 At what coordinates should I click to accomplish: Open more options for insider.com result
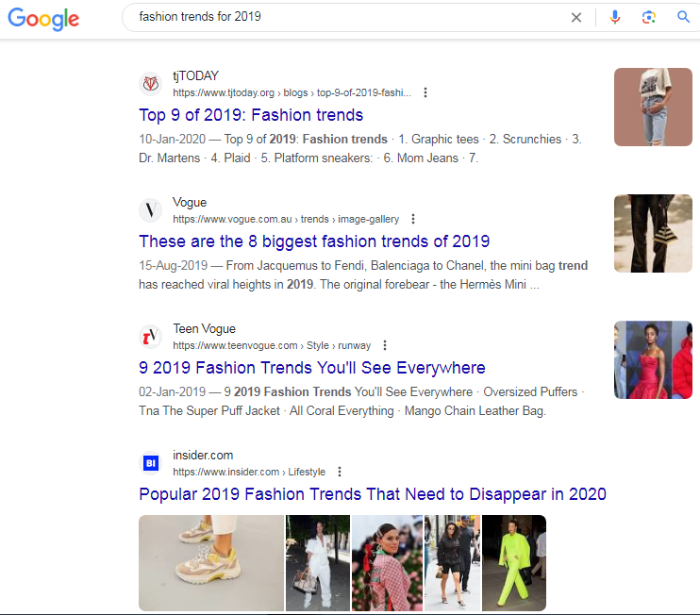pos(339,472)
